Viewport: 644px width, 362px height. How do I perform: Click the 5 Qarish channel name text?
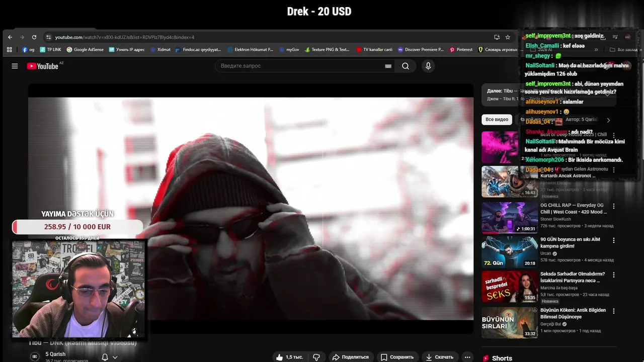[x=55, y=354]
